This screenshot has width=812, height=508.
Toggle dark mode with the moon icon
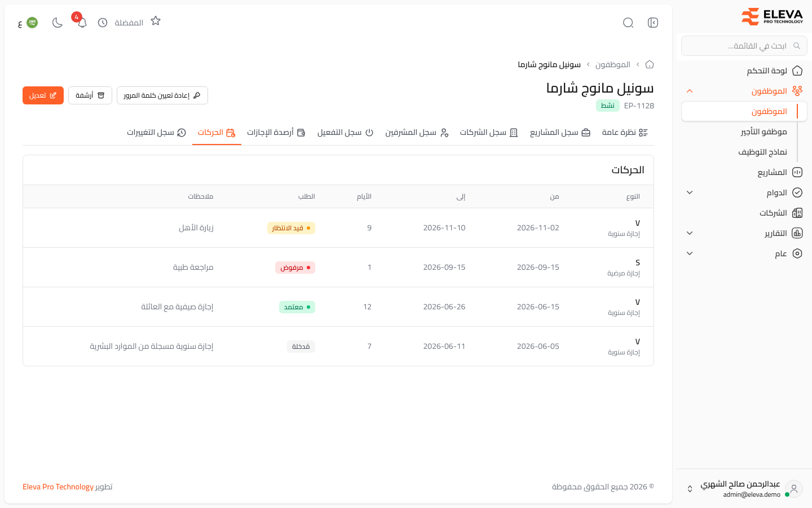pyautogui.click(x=57, y=23)
